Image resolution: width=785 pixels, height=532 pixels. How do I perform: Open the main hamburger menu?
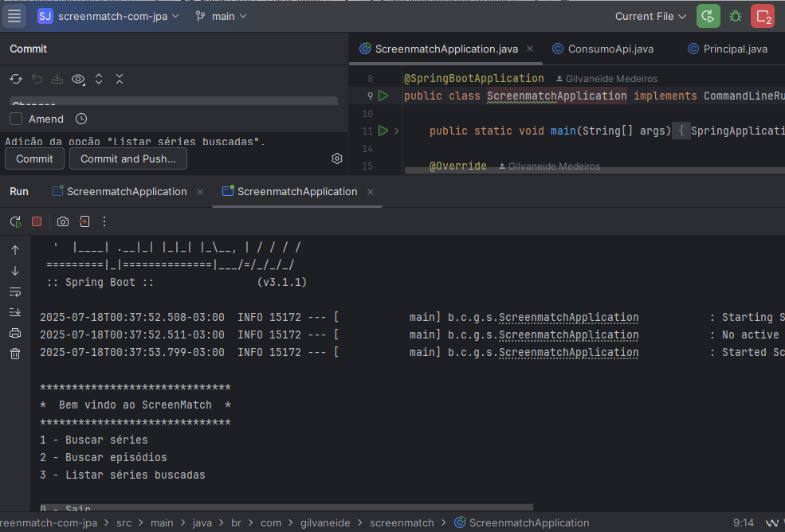[14, 16]
